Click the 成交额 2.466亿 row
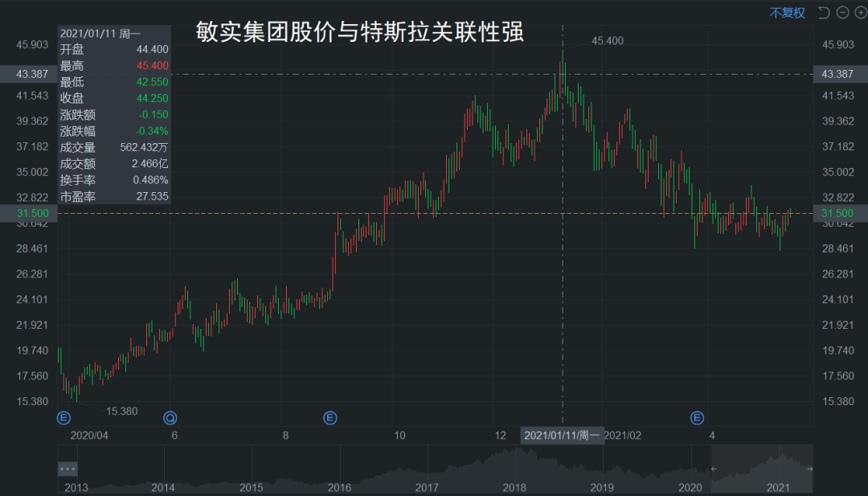 pos(114,164)
